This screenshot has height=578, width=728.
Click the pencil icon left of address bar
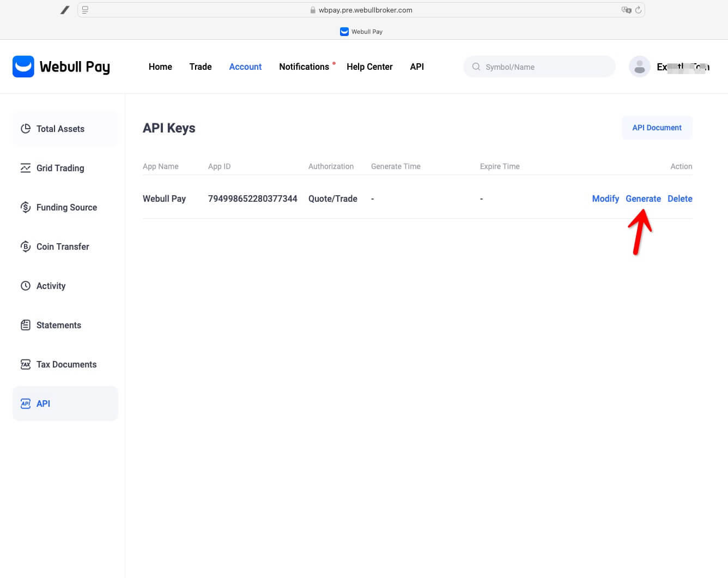click(65, 10)
